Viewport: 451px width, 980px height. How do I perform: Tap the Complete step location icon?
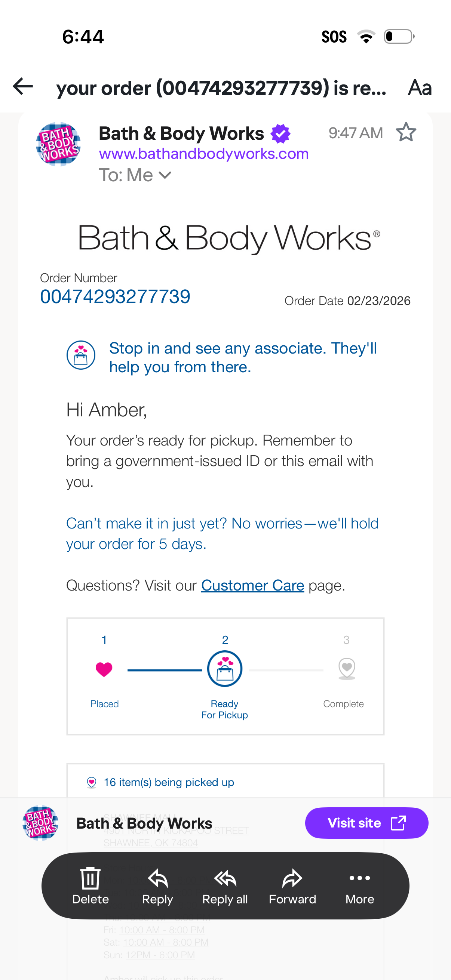click(x=346, y=669)
